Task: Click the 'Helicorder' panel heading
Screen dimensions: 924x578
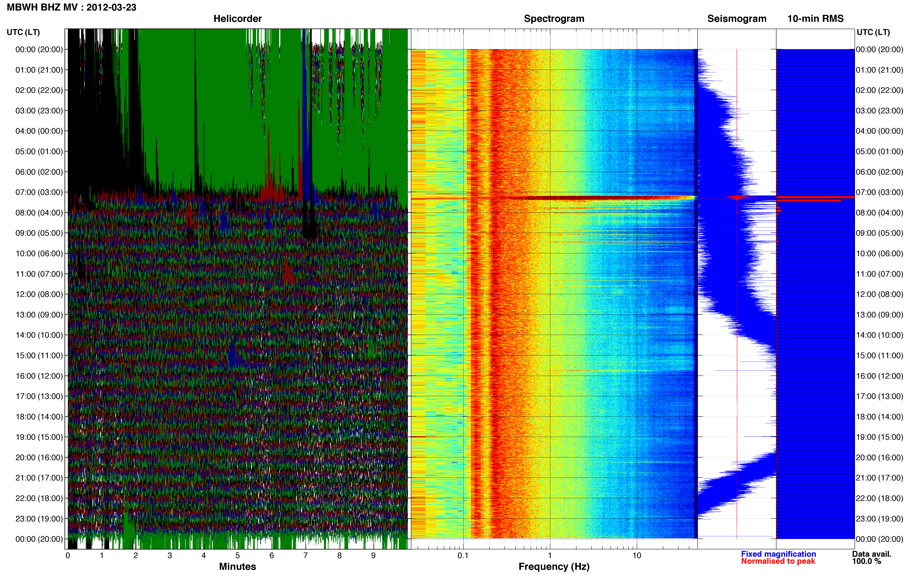Action: 238,19
